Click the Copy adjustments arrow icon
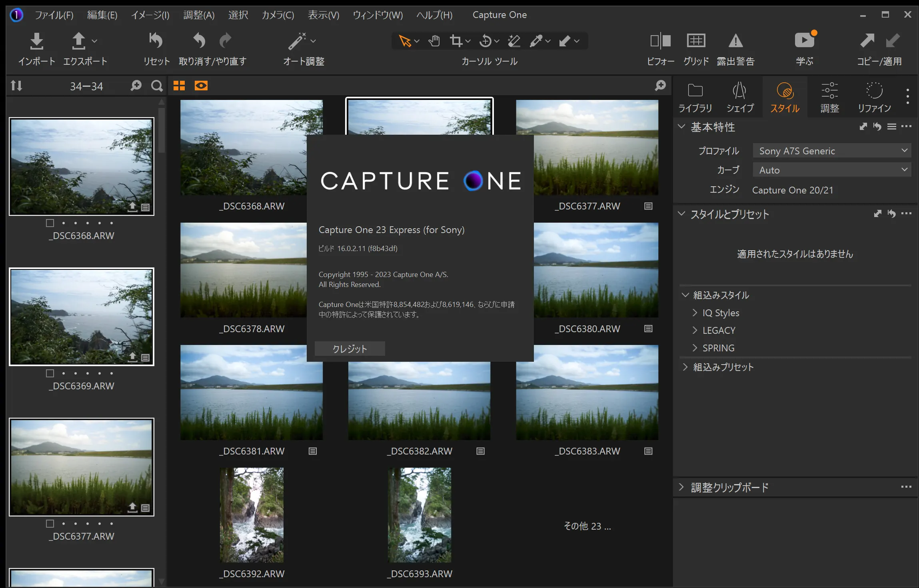919x588 pixels. (867, 40)
